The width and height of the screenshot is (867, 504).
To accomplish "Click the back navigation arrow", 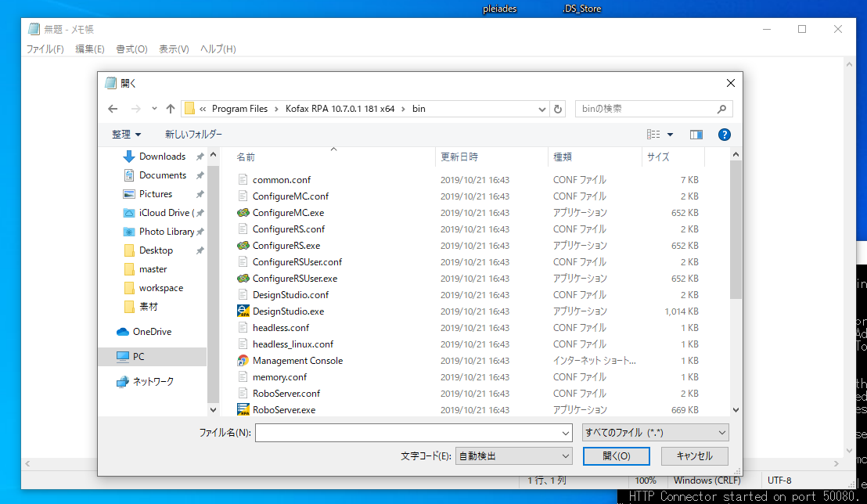I will tap(112, 109).
